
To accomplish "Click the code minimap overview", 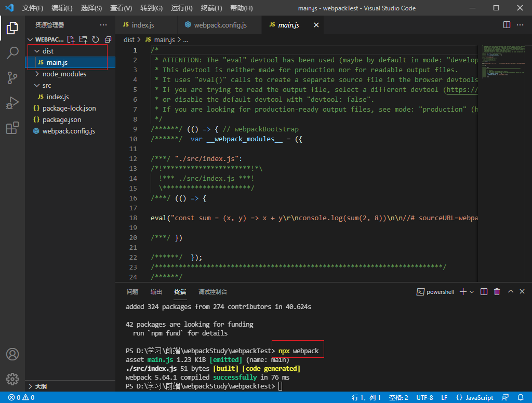I will point(503,62).
